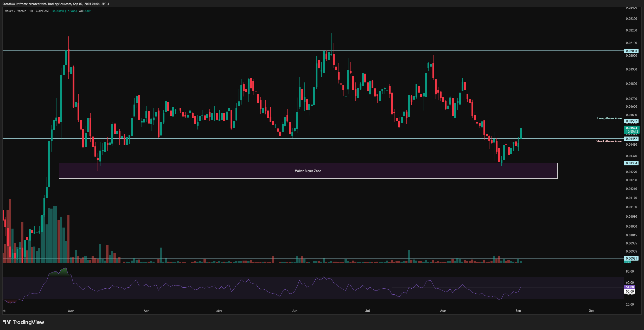Image resolution: width=644 pixels, height=330 pixels.
Task: Select the Short Alarm Zone label
Action: pos(609,141)
